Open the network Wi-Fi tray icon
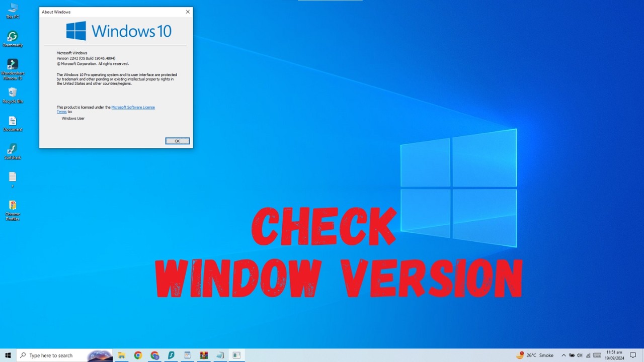 588,355
